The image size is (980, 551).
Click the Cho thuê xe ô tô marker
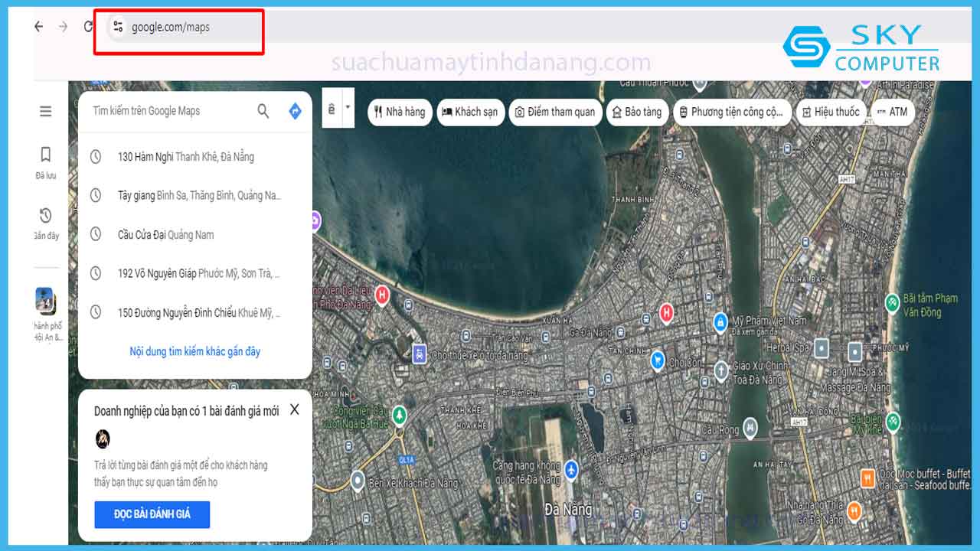point(419,354)
